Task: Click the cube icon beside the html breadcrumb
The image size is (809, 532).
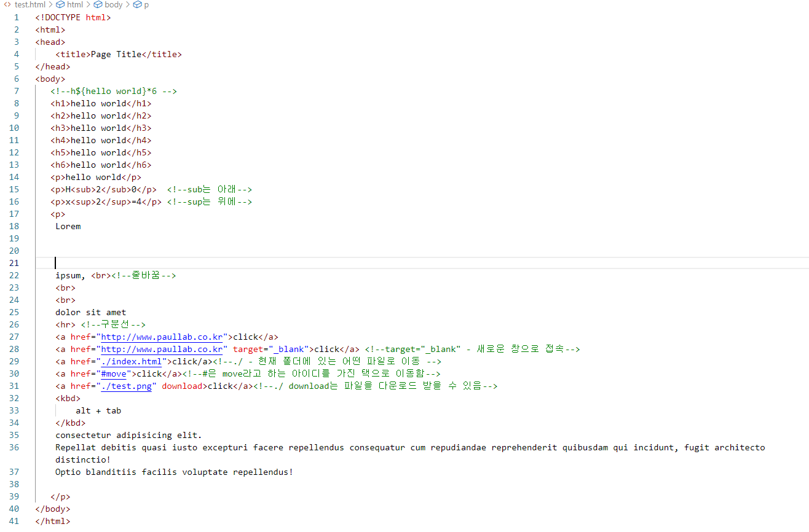Action: 60,4
